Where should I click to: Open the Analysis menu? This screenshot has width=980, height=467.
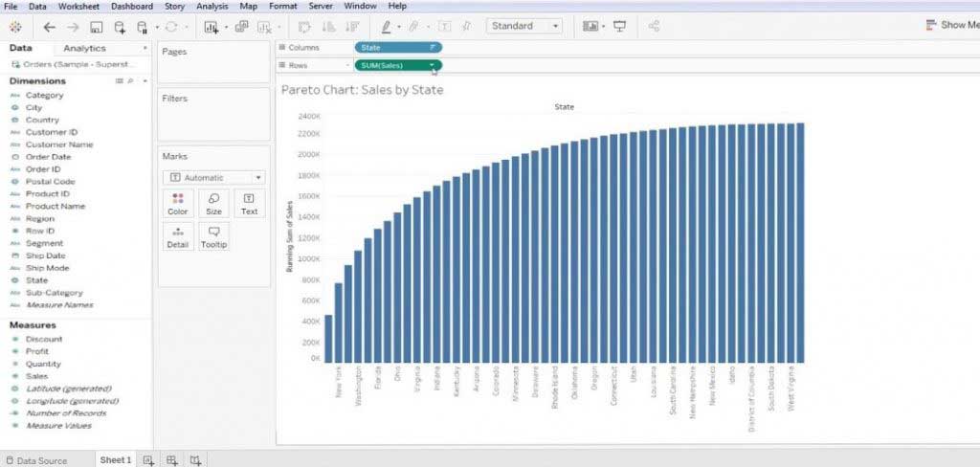click(212, 6)
